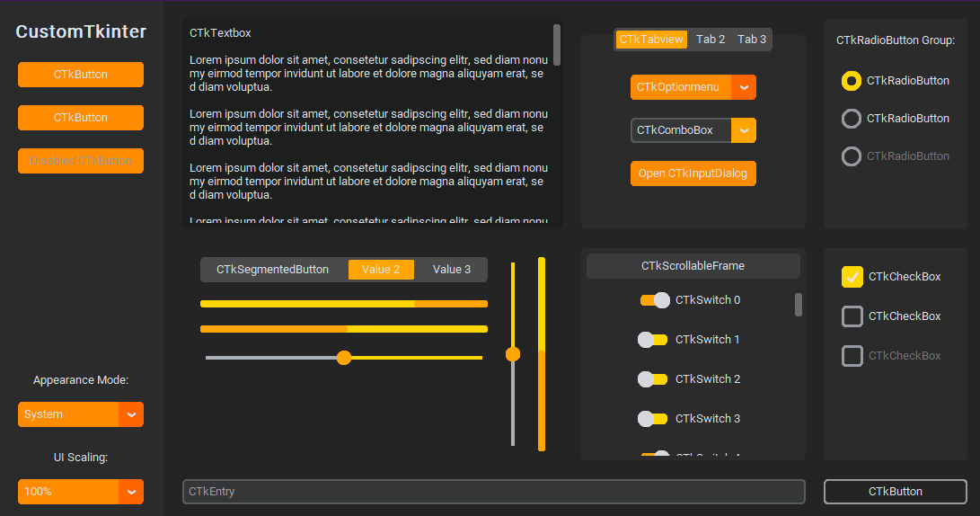Check the second CTkCheckBox

click(x=852, y=316)
